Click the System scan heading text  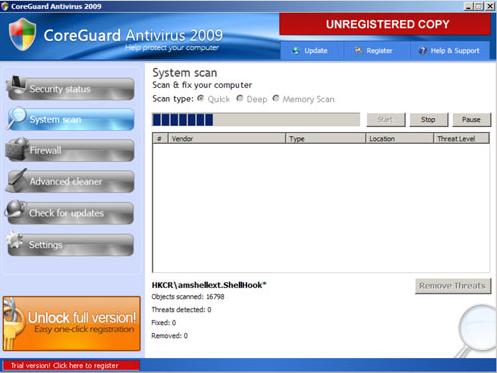click(x=185, y=73)
